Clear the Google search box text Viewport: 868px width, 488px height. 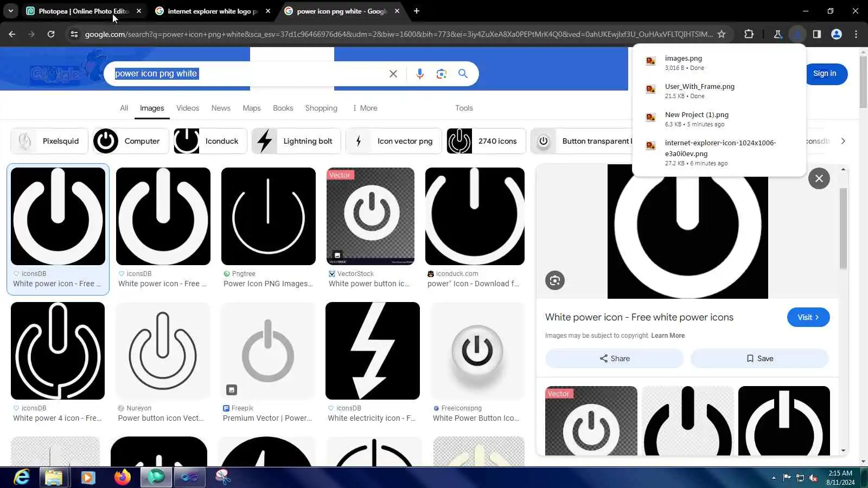[393, 74]
